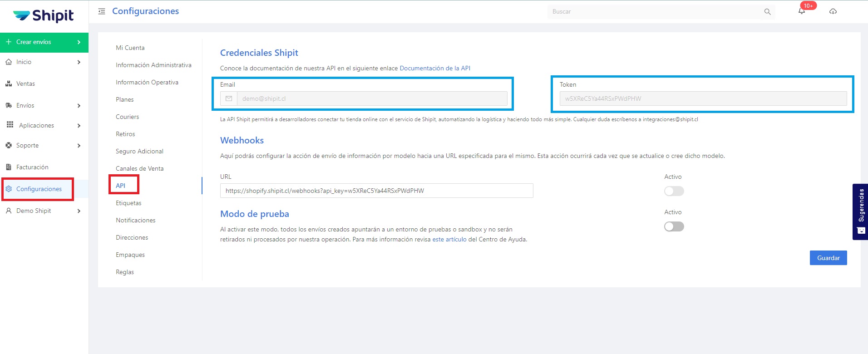Click the Ventas boxes icon

[x=9, y=84]
